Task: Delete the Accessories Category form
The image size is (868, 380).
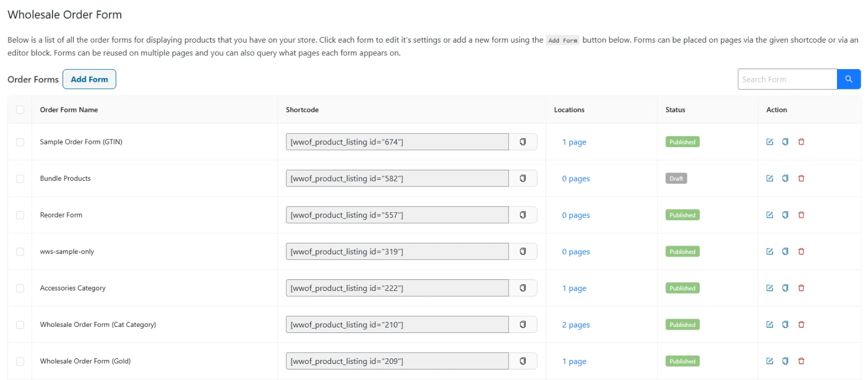Action: coord(801,288)
